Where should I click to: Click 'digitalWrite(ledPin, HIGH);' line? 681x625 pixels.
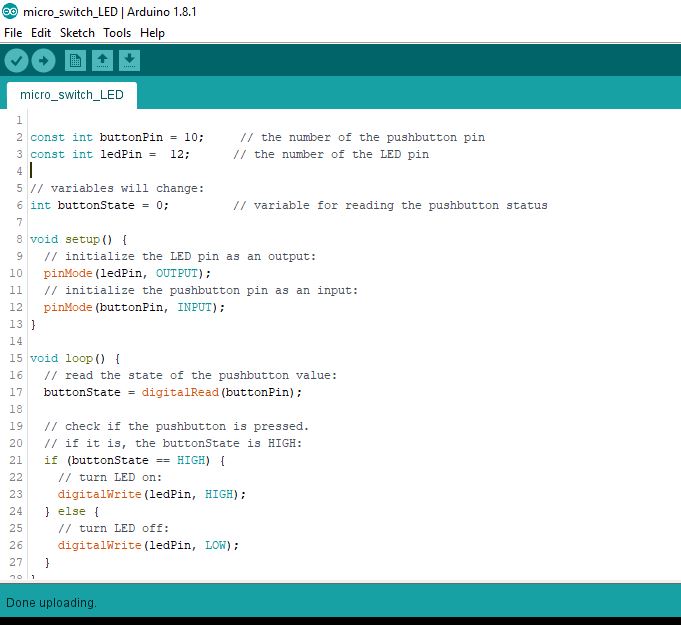[x=152, y=494]
